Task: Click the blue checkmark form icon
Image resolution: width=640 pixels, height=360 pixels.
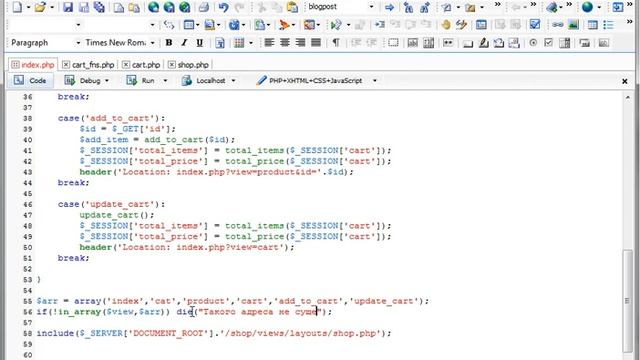Action: [x=535, y=25]
